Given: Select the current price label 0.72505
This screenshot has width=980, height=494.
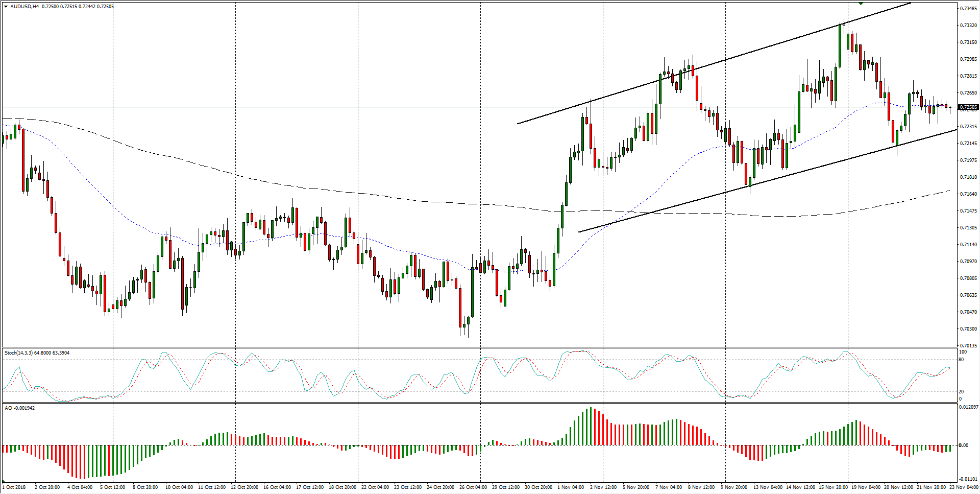Looking at the screenshot, I should (968, 107).
